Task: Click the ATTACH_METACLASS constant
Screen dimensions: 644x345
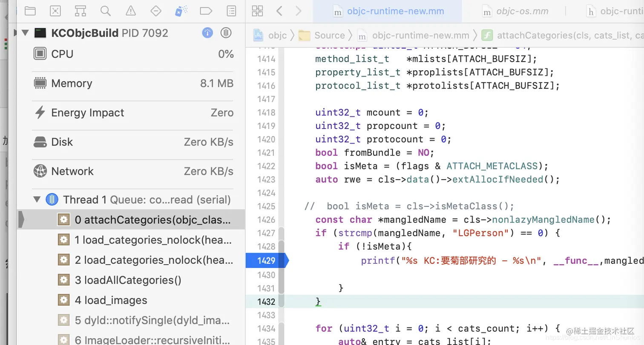Action: click(492, 166)
